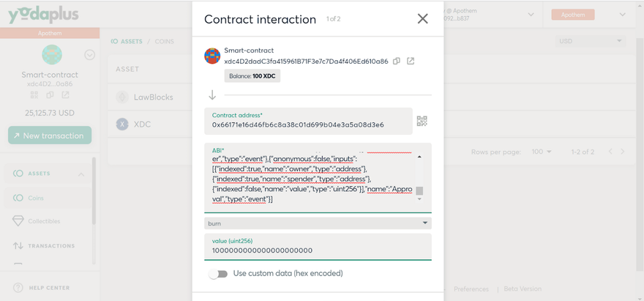
Task: Scan QR code for contract address
Action: click(x=422, y=121)
